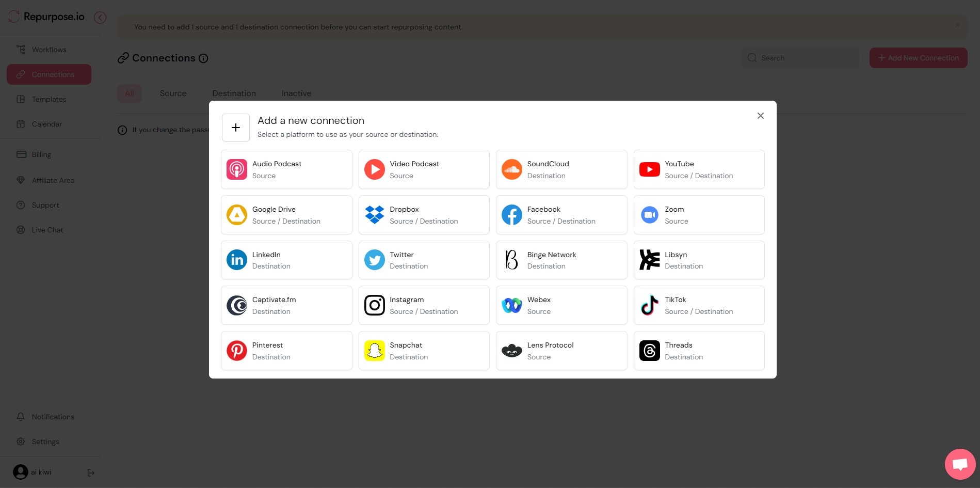Click the 'Binge Network' platform name
Viewport: 980px width, 488px height.
552,255
